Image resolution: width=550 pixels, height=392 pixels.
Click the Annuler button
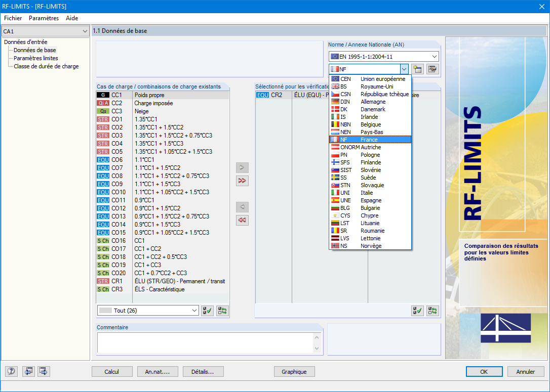click(526, 372)
